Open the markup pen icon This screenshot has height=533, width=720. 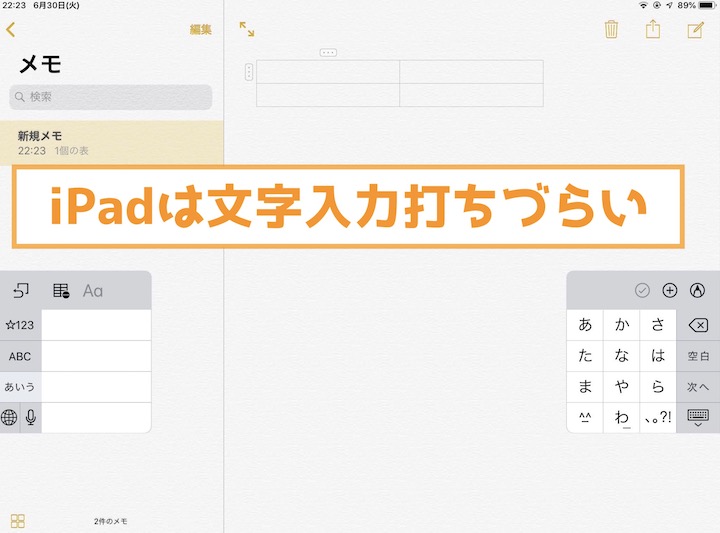click(x=698, y=290)
